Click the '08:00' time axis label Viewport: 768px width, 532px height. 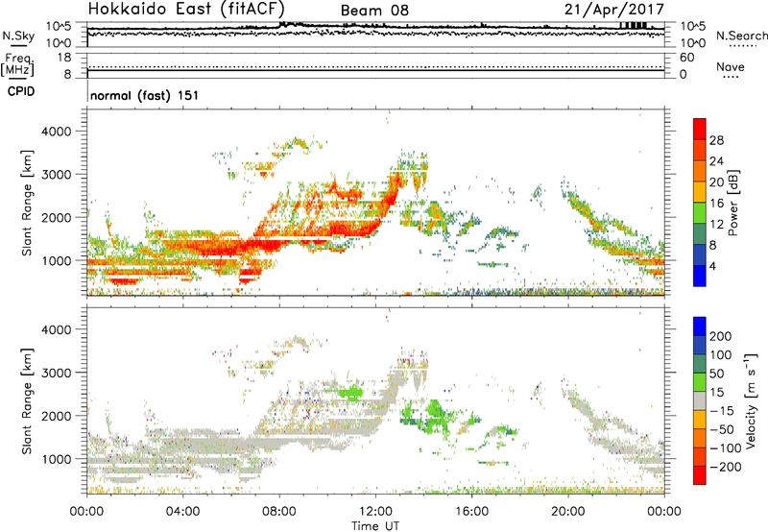(x=279, y=512)
